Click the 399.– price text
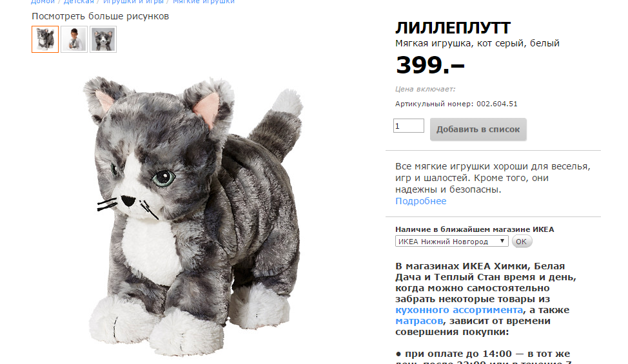This screenshot has height=364, width=628. point(430,65)
